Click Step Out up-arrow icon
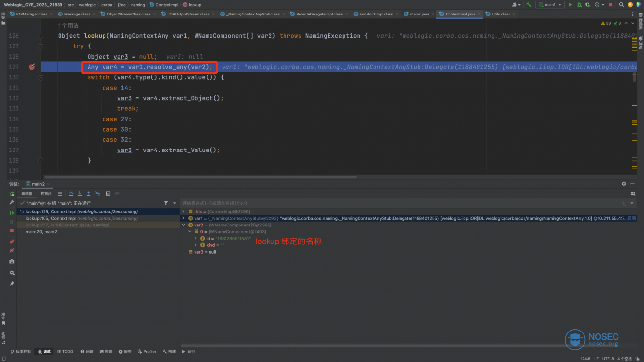The height and width of the screenshot is (362, 644). pyautogui.click(x=89, y=194)
